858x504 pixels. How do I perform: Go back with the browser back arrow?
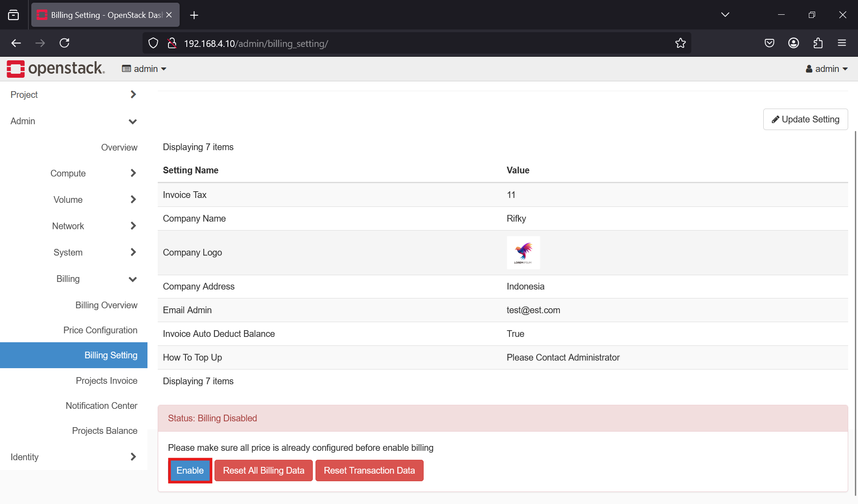(x=16, y=43)
